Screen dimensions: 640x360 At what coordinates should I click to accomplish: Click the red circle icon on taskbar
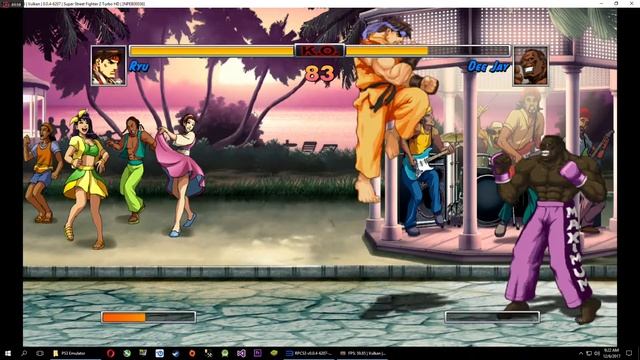(x=192, y=353)
